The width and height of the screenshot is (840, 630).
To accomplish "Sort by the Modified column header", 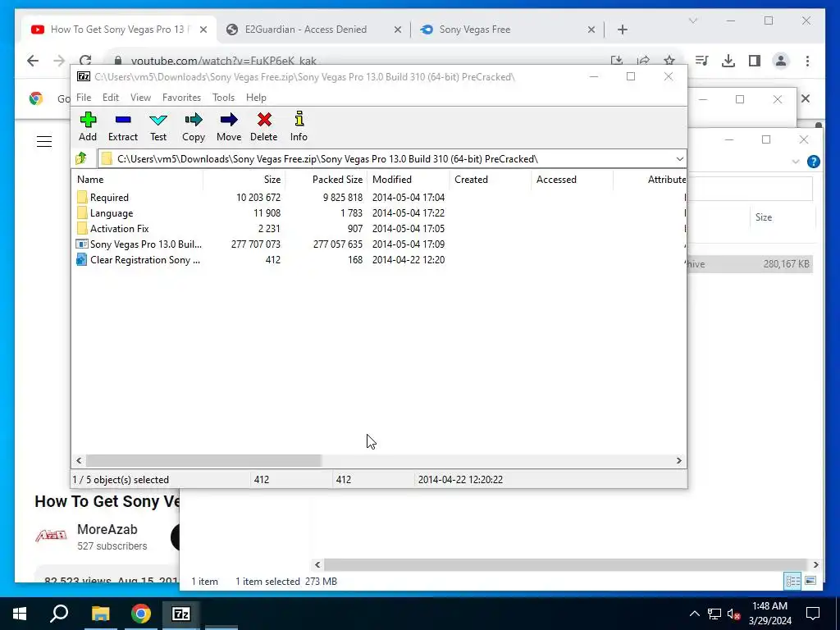I will click(409, 180).
